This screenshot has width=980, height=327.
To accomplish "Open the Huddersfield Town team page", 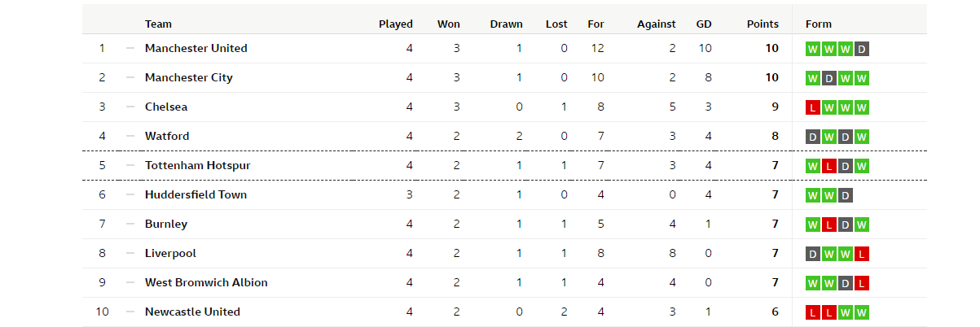I will pyautogui.click(x=196, y=195).
